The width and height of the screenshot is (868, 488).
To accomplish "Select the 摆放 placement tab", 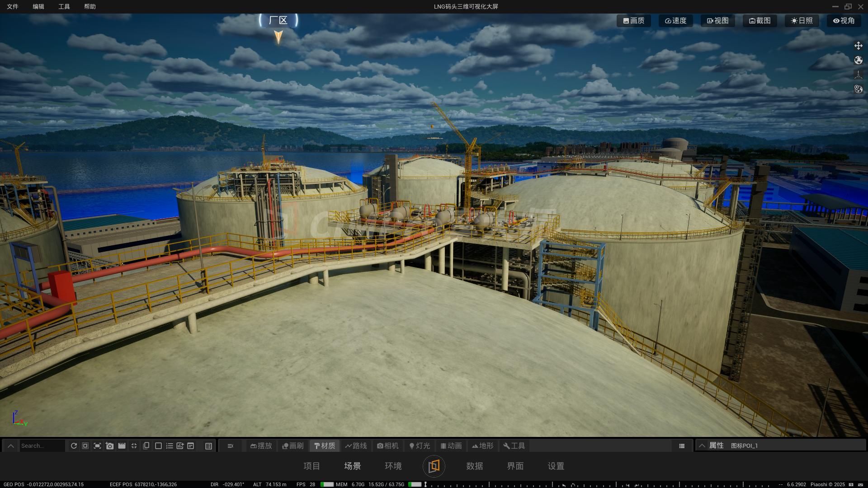I will pos(261,446).
